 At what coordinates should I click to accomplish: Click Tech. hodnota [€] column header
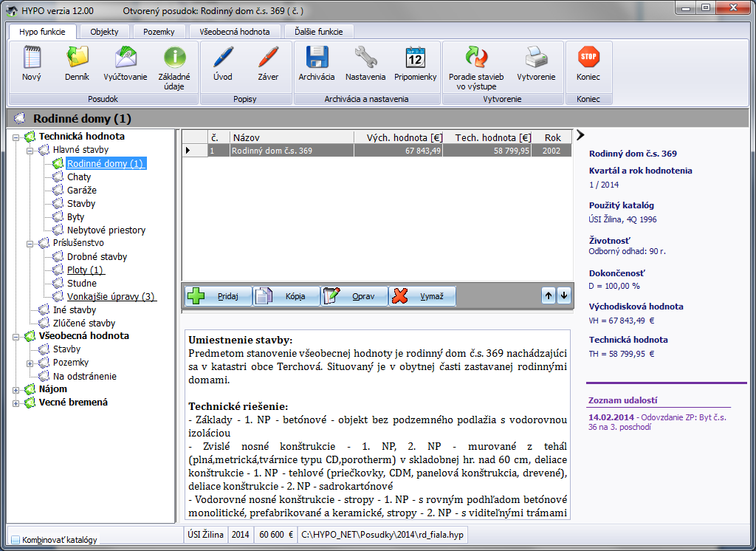[487, 137]
